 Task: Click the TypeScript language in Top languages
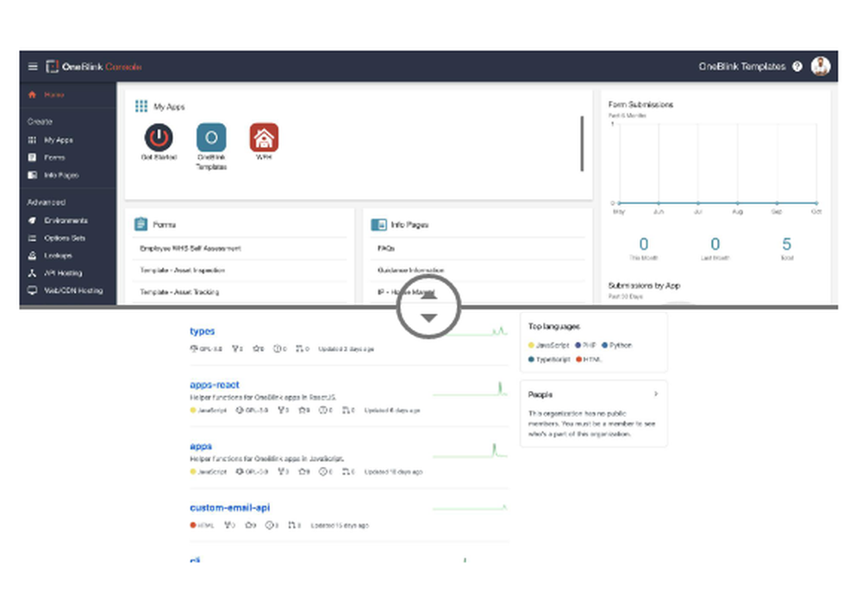pyautogui.click(x=549, y=359)
